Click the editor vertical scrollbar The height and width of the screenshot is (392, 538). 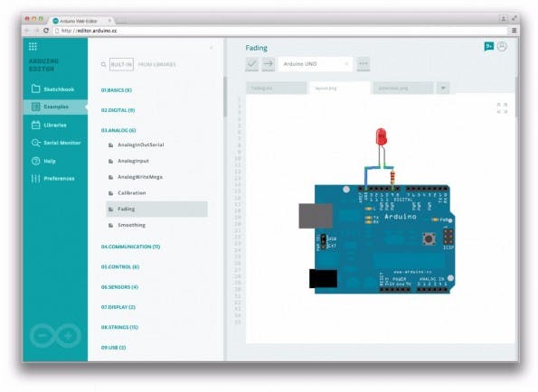click(516, 98)
